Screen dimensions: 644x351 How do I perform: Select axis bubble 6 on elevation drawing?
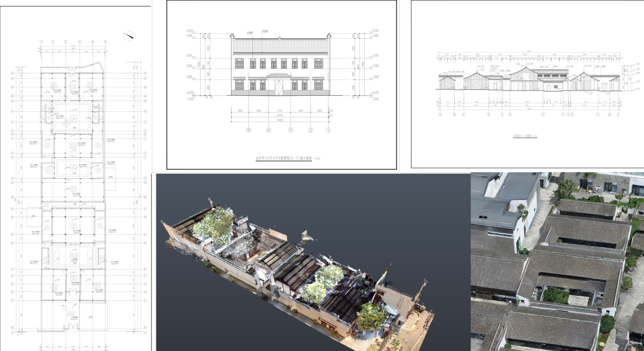[x=269, y=131]
